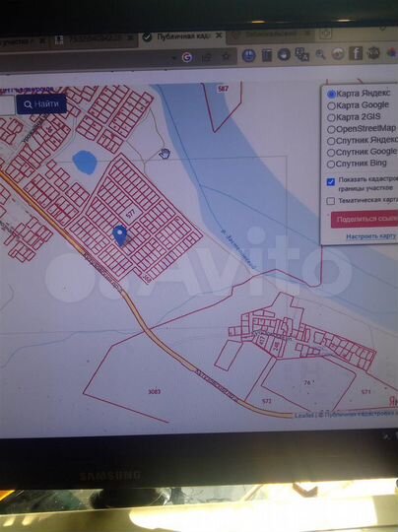The width and height of the screenshot is (398, 532).
Task: Open the address bar dropdown arrow
Action: (174, 58)
